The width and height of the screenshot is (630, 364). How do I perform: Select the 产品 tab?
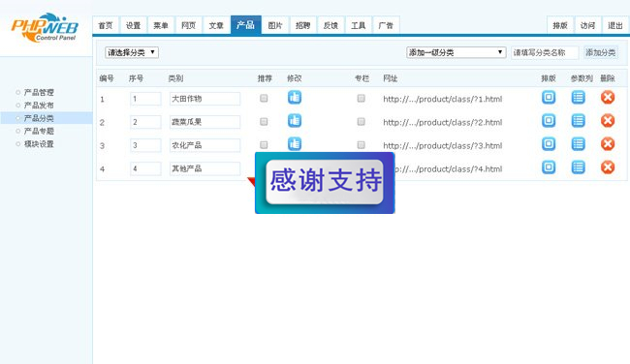[x=246, y=25]
